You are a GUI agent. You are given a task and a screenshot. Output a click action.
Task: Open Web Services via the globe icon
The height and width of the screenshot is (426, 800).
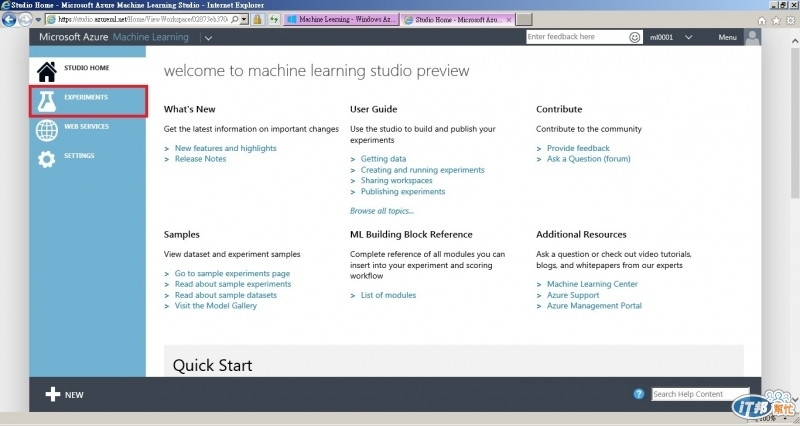(x=46, y=131)
